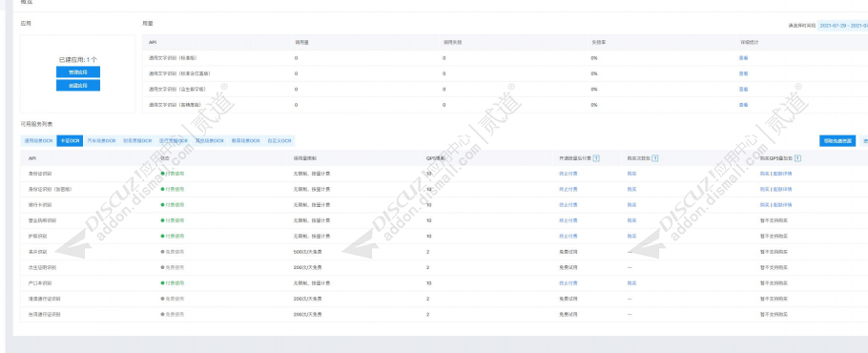
Task: Click the 出生证明识别 API name
Action: [42, 267]
